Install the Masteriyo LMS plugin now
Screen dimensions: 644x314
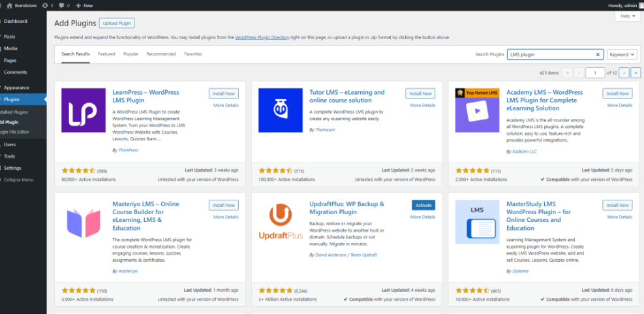[223, 205]
